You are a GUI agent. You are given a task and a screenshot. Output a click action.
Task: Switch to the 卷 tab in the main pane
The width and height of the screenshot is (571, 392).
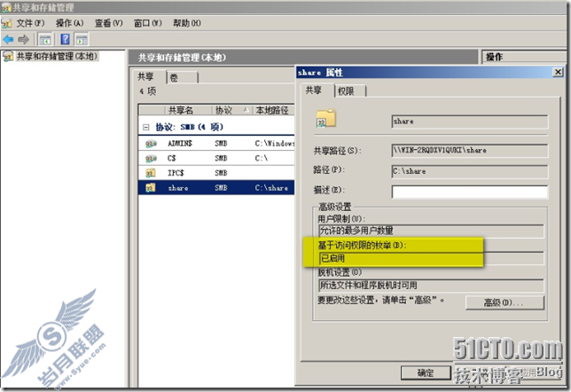click(182, 77)
